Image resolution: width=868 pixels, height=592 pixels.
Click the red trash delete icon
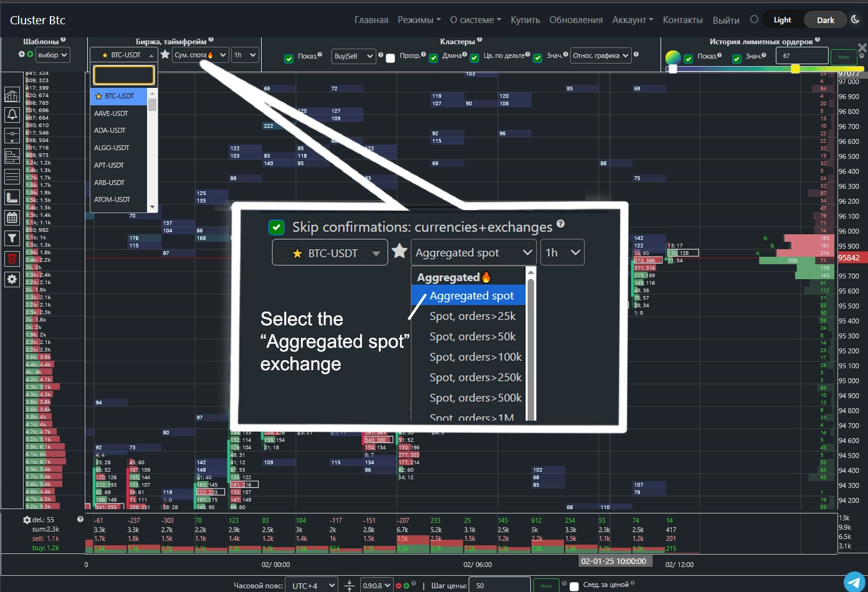(x=12, y=259)
